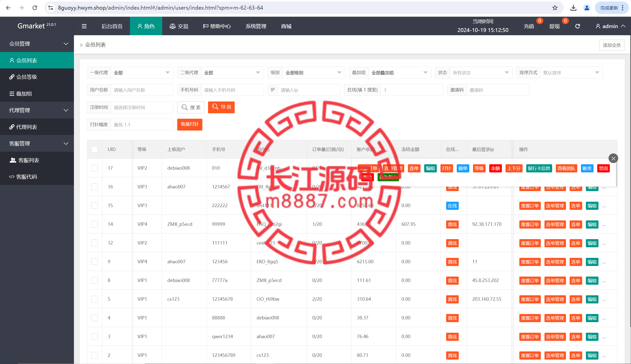Click the 用户名称 input field
Screen dimensions: 631x364
(x=142, y=90)
